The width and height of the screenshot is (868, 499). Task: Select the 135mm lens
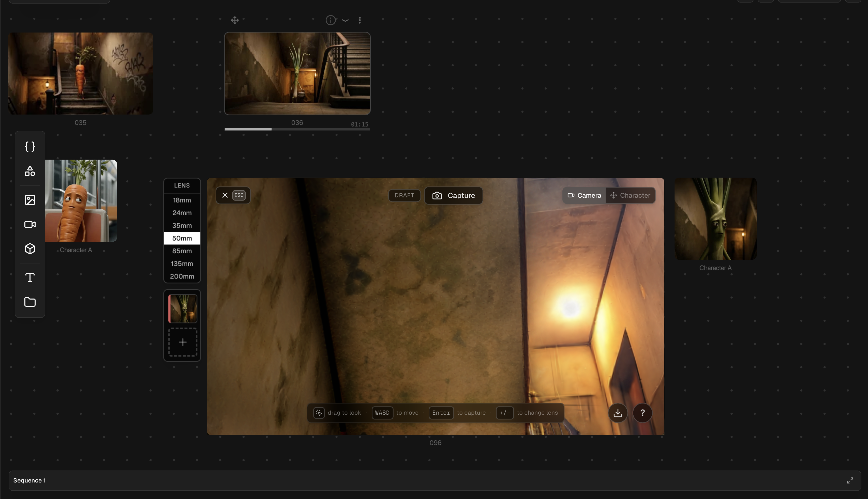tap(182, 263)
